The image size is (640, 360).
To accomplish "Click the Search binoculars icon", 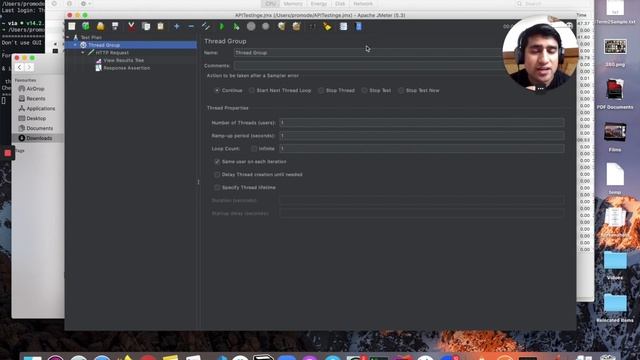I will pyautogui.click(x=312, y=27).
